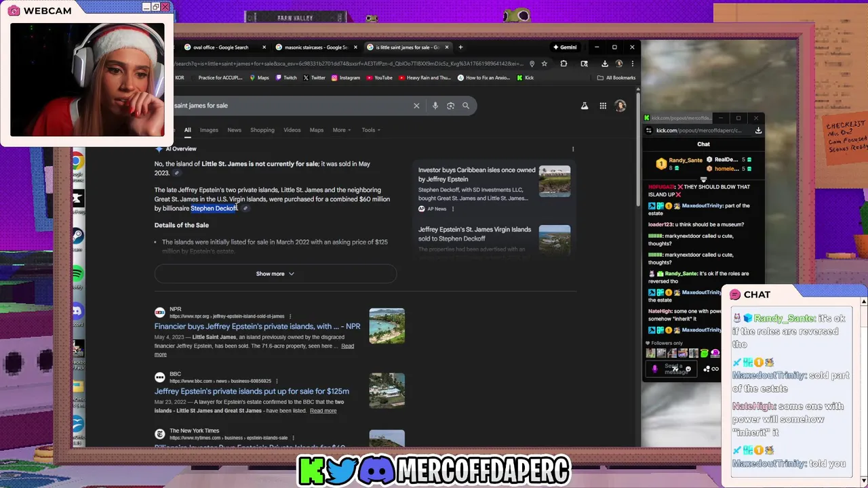
Task: Open NPR result beach thumbnail
Action: (387, 326)
